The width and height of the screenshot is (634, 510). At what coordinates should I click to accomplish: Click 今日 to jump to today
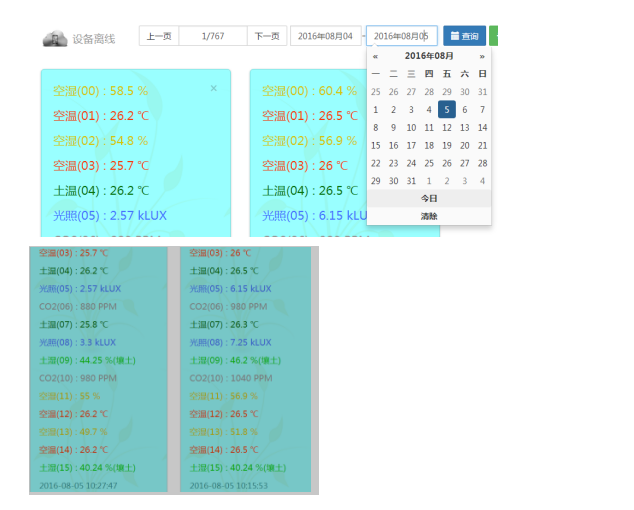pos(429,199)
